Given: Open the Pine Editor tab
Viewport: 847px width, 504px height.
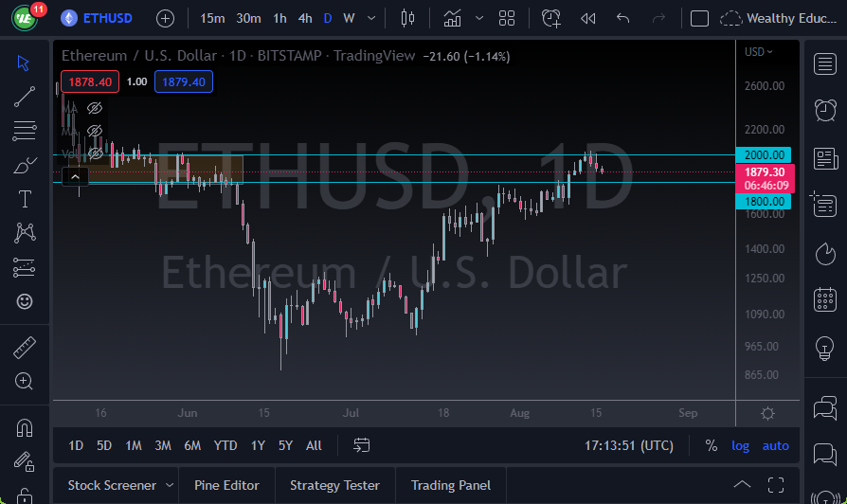Looking at the screenshot, I should pos(226,485).
